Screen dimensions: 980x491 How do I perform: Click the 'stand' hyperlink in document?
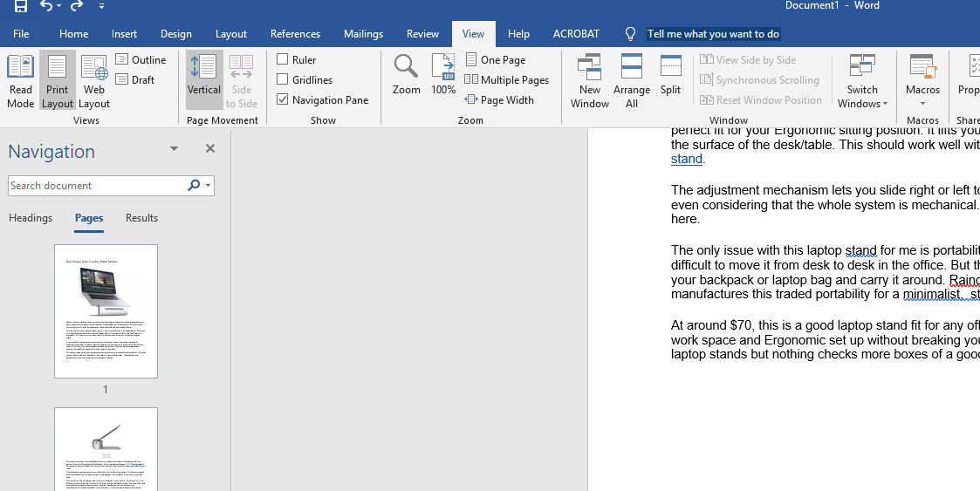pyautogui.click(x=687, y=160)
